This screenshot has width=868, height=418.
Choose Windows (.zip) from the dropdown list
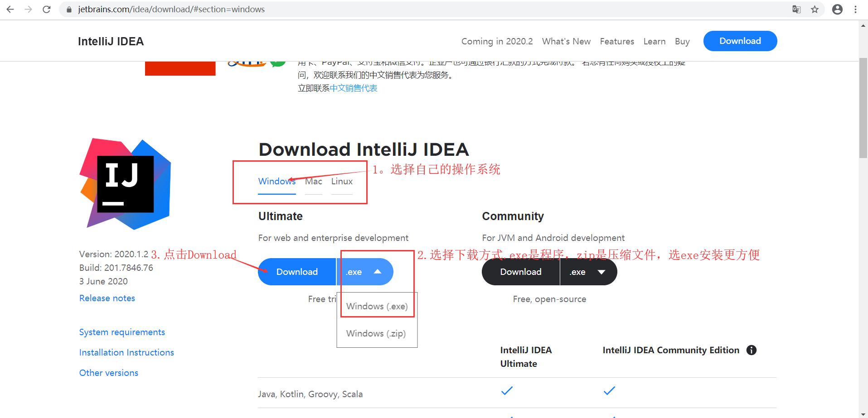(x=376, y=333)
